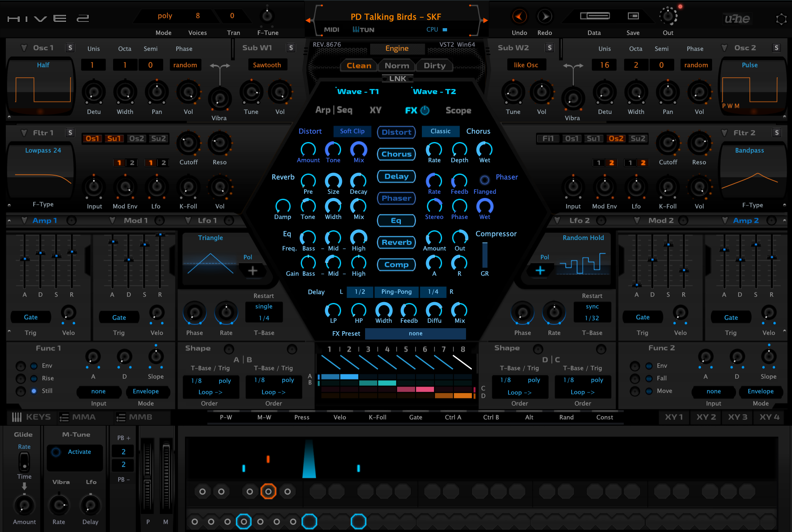Solo Sub W1 with the S button
The width and height of the screenshot is (792, 532).
click(x=291, y=48)
